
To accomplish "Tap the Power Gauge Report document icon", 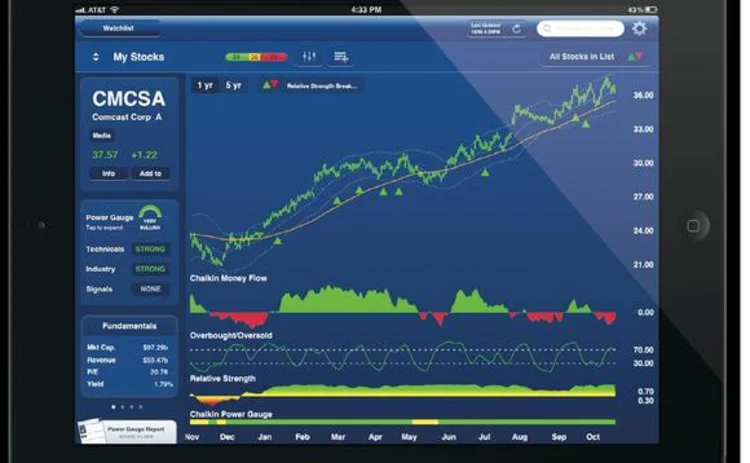I will (90, 430).
